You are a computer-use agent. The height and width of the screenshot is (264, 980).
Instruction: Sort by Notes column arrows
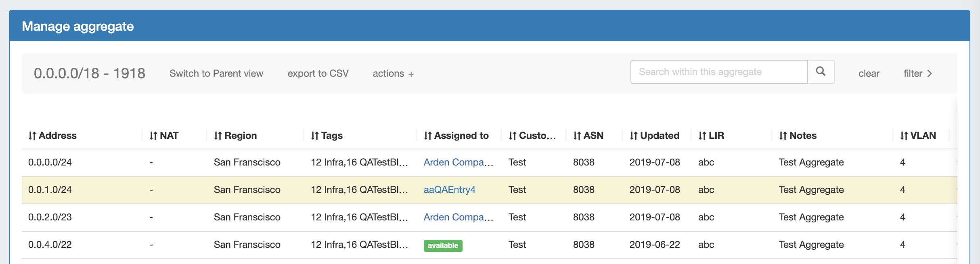pos(783,136)
